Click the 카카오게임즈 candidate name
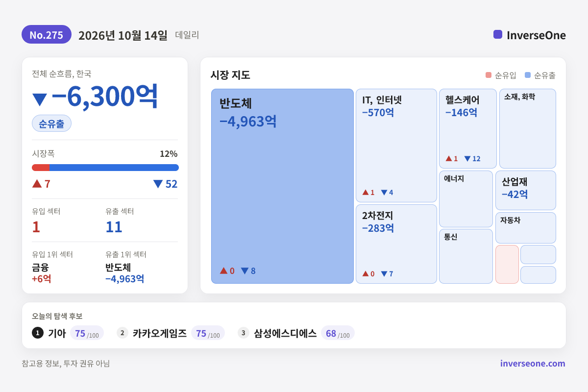The height and width of the screenshot is (392, 588). point(160,333)
